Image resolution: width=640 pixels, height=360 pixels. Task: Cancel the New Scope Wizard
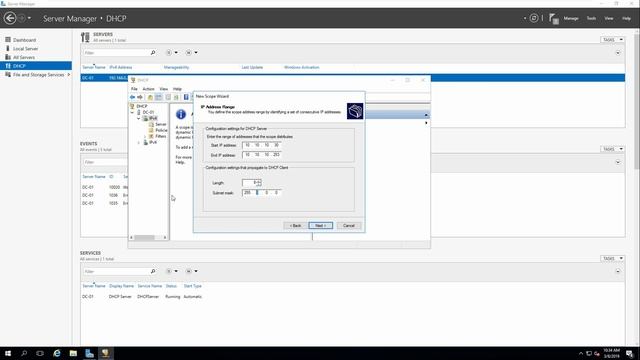pos(349,226)
